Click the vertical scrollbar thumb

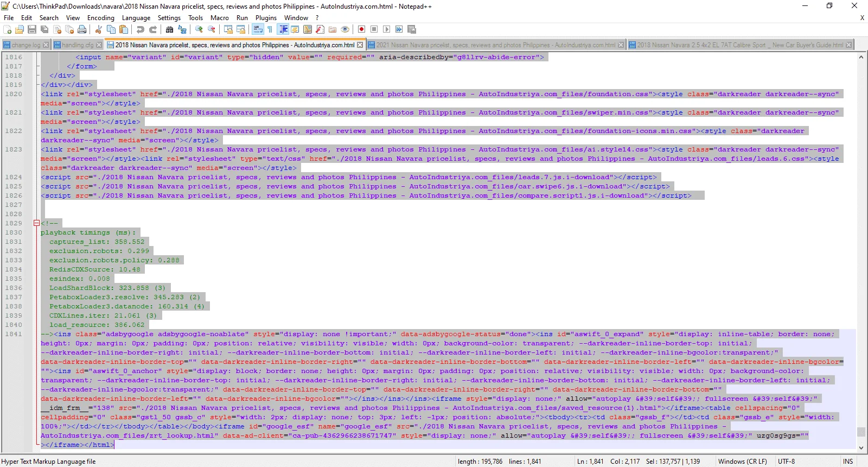pos(861,432)
